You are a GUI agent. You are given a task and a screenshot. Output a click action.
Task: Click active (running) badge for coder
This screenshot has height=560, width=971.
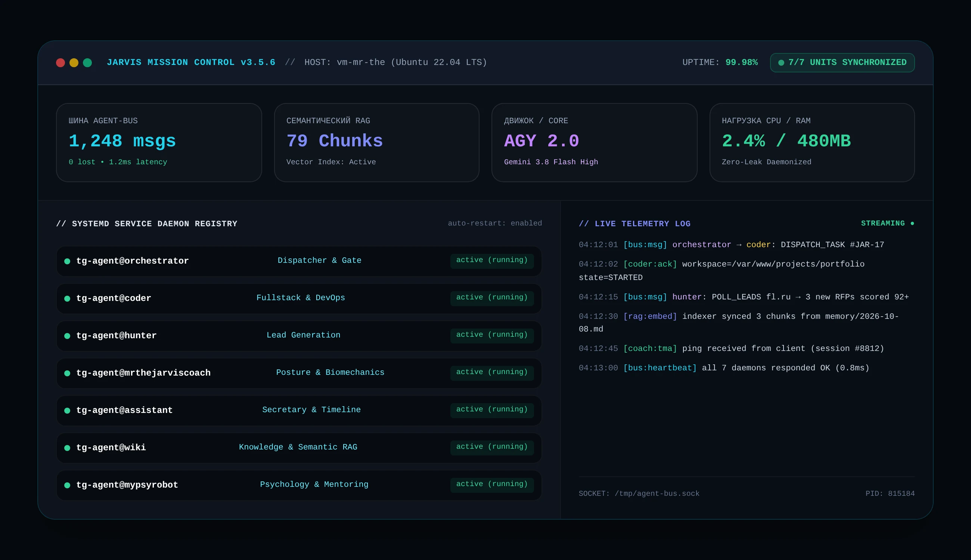[492, 298]
